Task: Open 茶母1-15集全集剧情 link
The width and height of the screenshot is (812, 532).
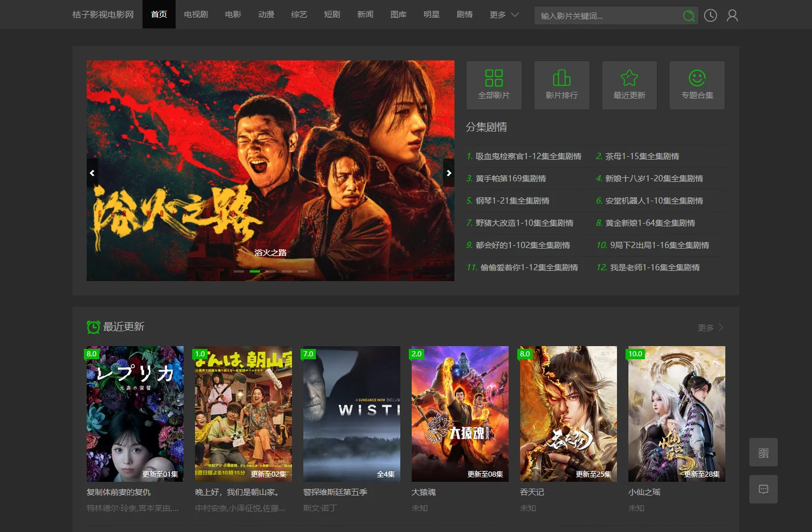Action: click(642, 156)
